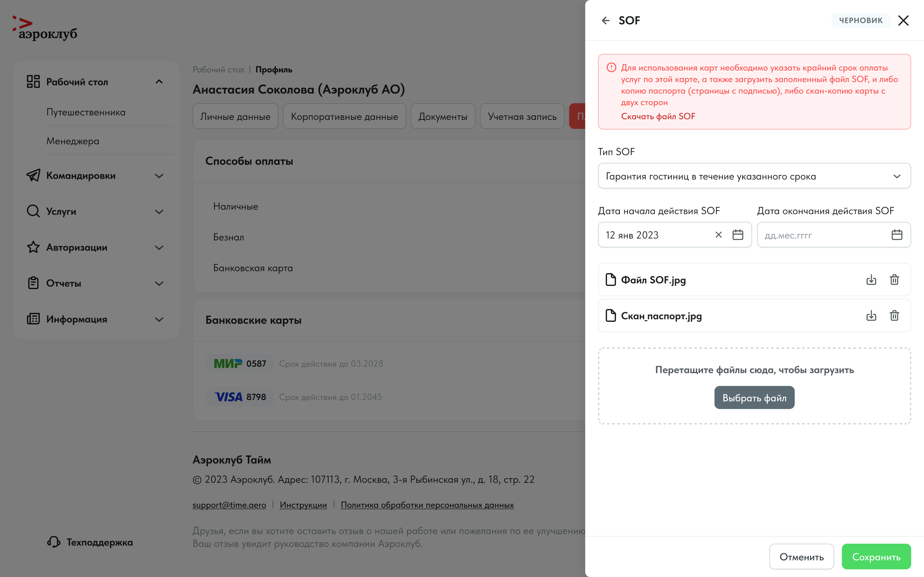Expand the Командировки sidebar section
Viewport: 924px width, 577px height.
click(x=159, y=176)
